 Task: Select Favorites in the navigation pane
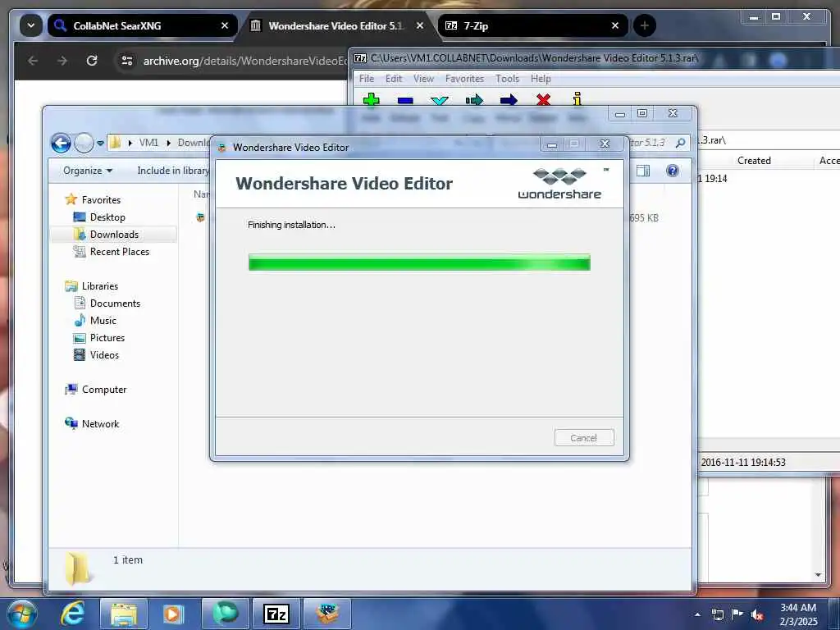coord(101,200)
